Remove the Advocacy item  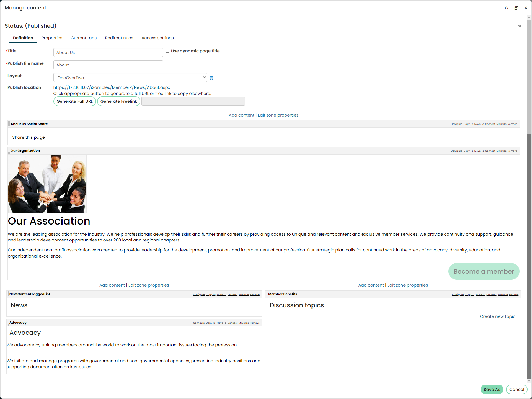[x=255, y=323]
